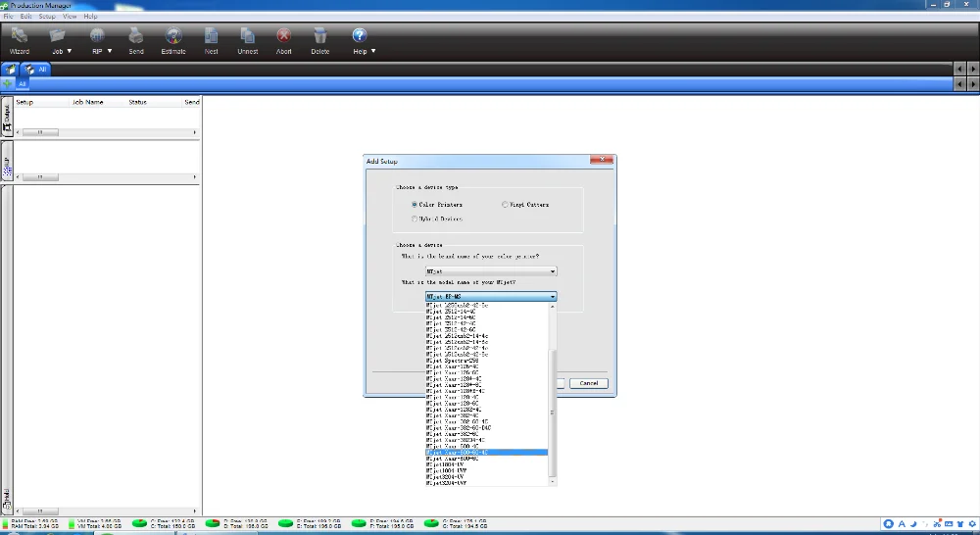Click the G: drive pie chart icon
This screenshot has width=980, height=535.
(x=432, y=523)
